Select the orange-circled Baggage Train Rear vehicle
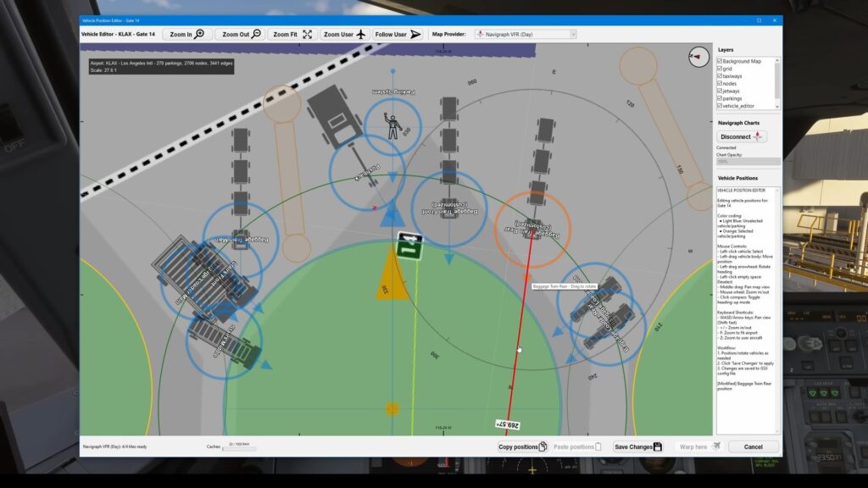Screen dimensions: 868x488 pyautogui.click(x=531, y=225)
